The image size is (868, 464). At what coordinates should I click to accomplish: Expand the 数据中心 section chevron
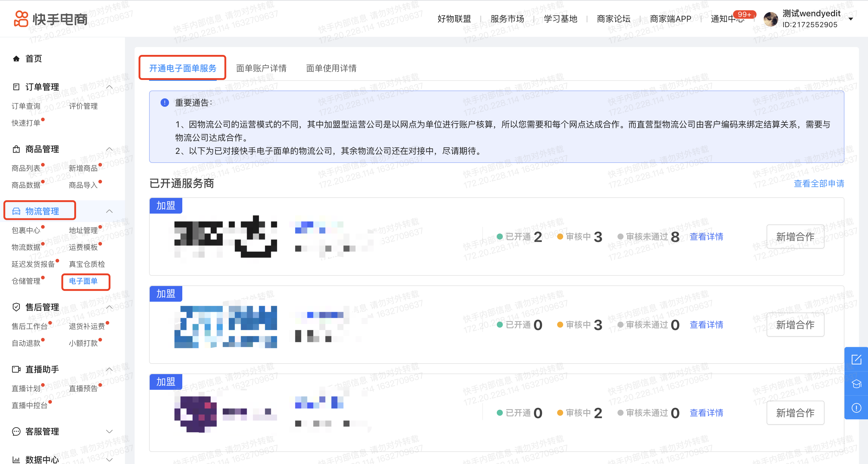point(109,459)
